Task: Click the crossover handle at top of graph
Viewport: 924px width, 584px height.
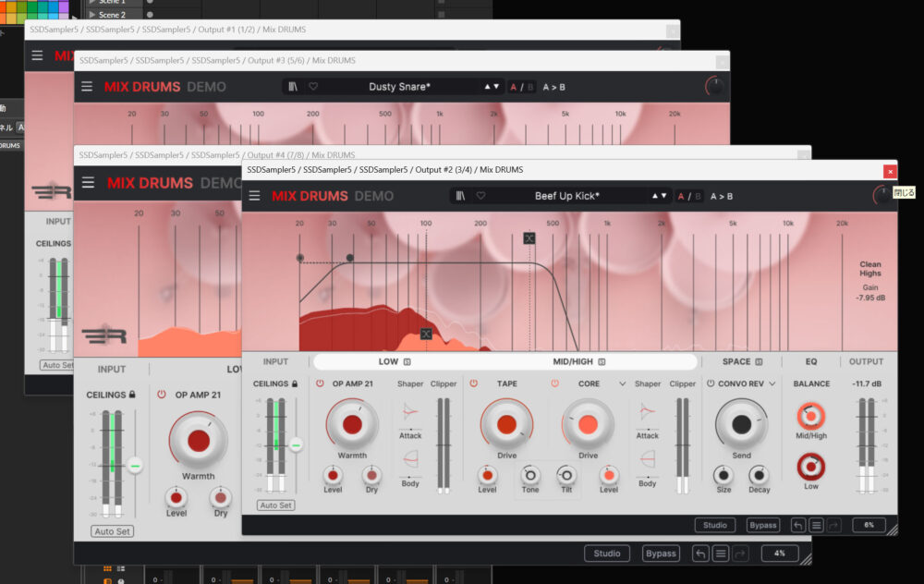Action: pos(529,238)
